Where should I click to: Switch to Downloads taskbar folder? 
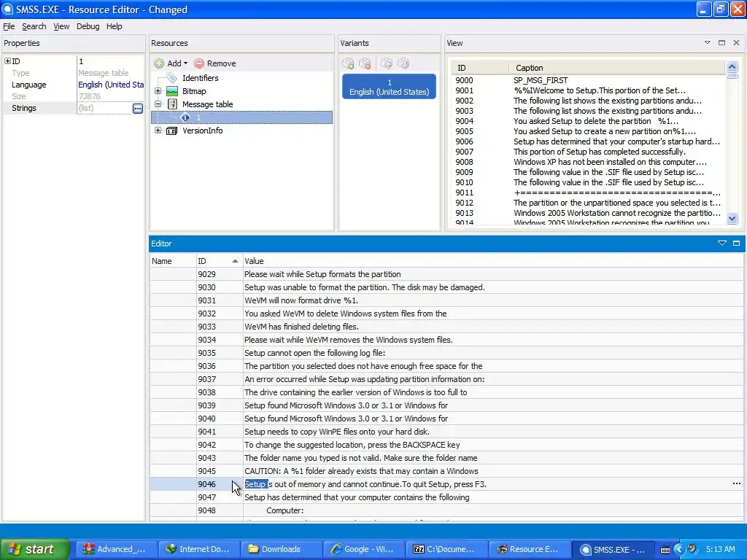[280, 549]
